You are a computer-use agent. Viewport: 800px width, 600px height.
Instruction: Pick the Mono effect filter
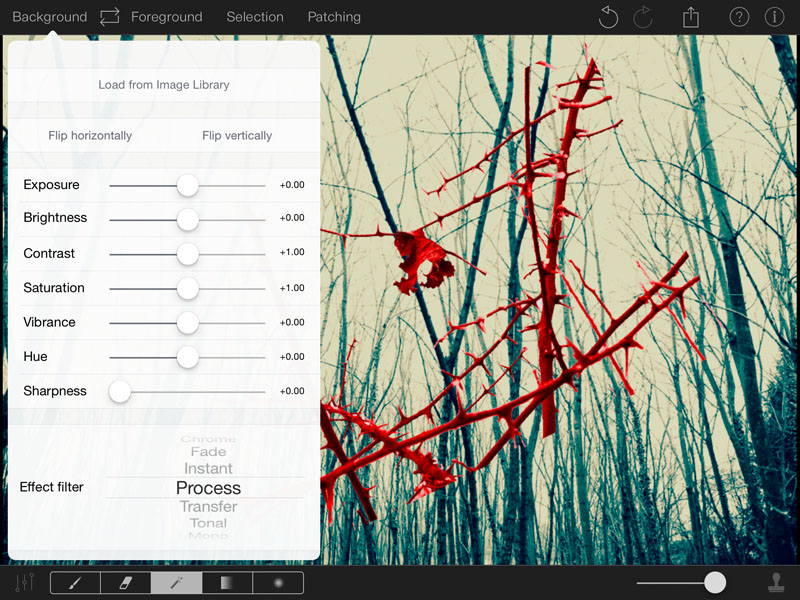[x=208, y=535]
